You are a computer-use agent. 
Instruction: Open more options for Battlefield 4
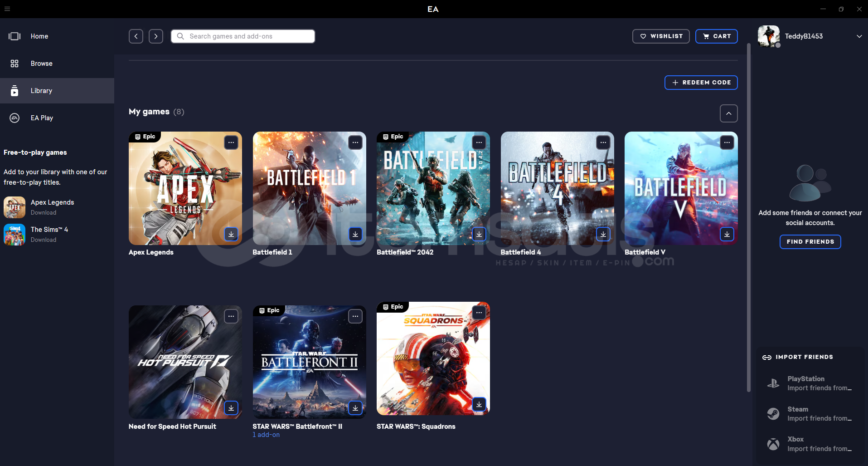[603, 142]
